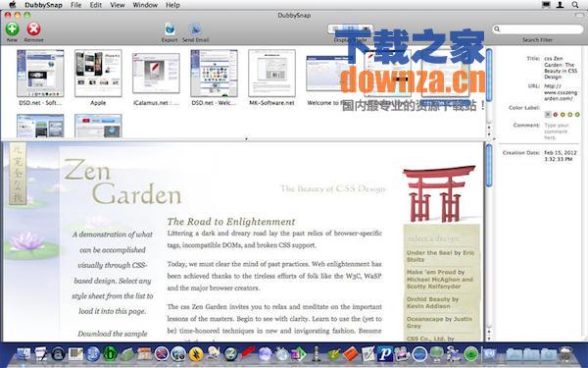
Task: Select the iCalamus.net snapshot thumbnail
Action: click(x=156, y=74)
